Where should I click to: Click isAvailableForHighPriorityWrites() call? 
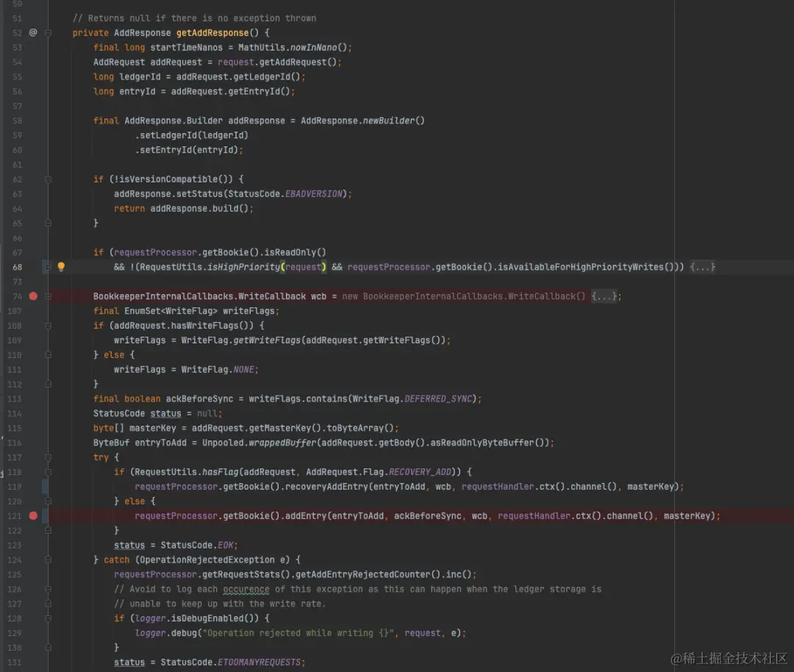click(x=585, y=267)
